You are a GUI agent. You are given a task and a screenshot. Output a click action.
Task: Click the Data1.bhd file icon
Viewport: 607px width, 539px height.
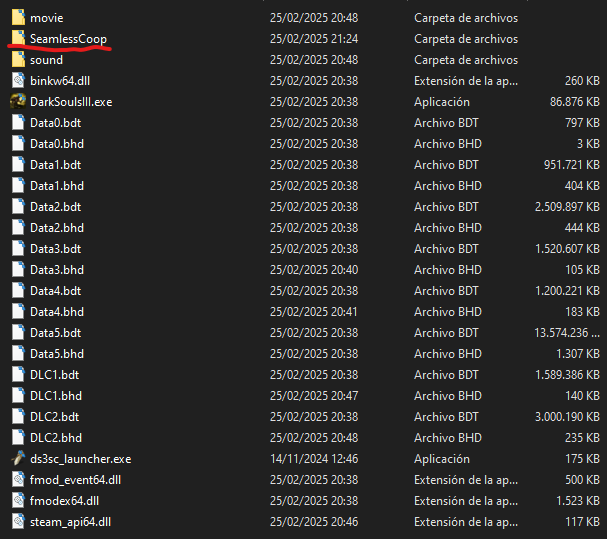click(x=18, y=185)
